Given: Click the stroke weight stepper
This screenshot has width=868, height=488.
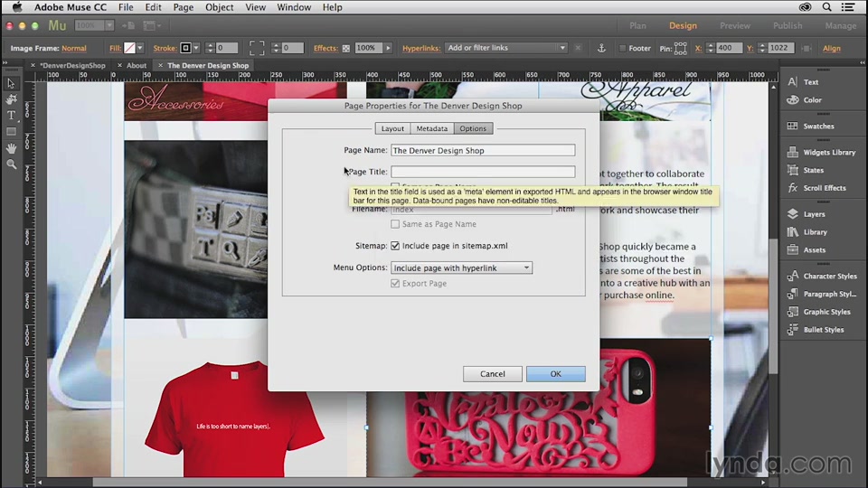Looking at the screenshot, I should 210,48.
